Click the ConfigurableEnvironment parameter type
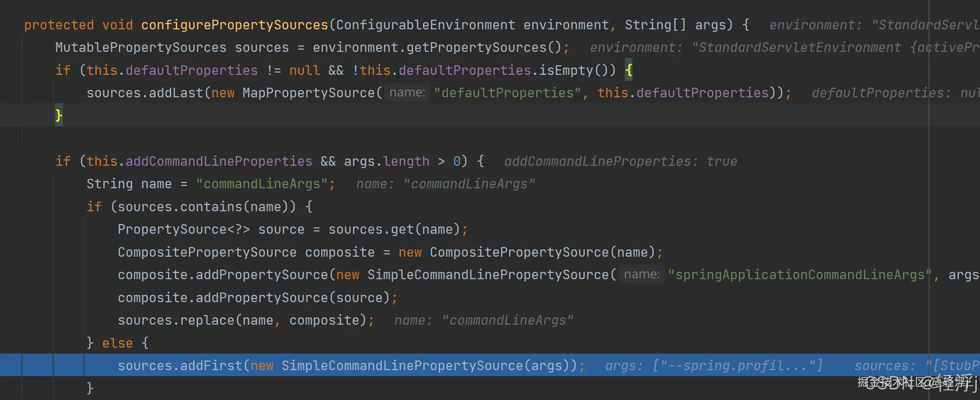 click(x=426, y=25)
